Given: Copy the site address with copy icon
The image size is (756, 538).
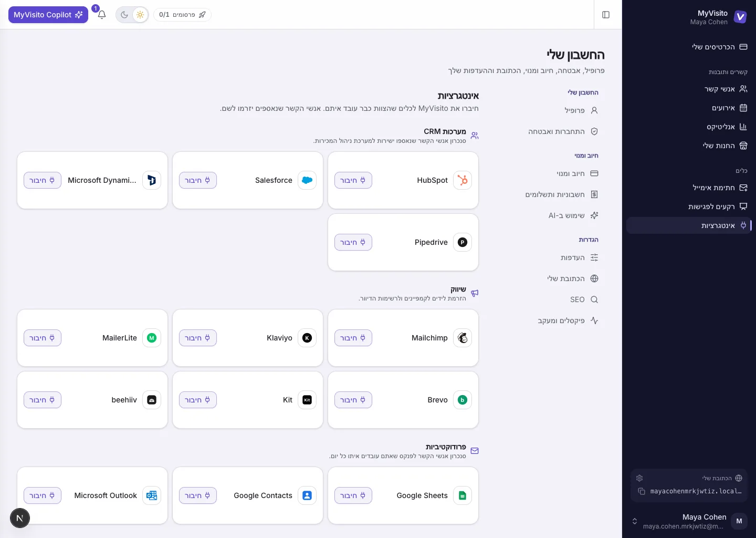Looking at the screenshot, I should (641, 491).
